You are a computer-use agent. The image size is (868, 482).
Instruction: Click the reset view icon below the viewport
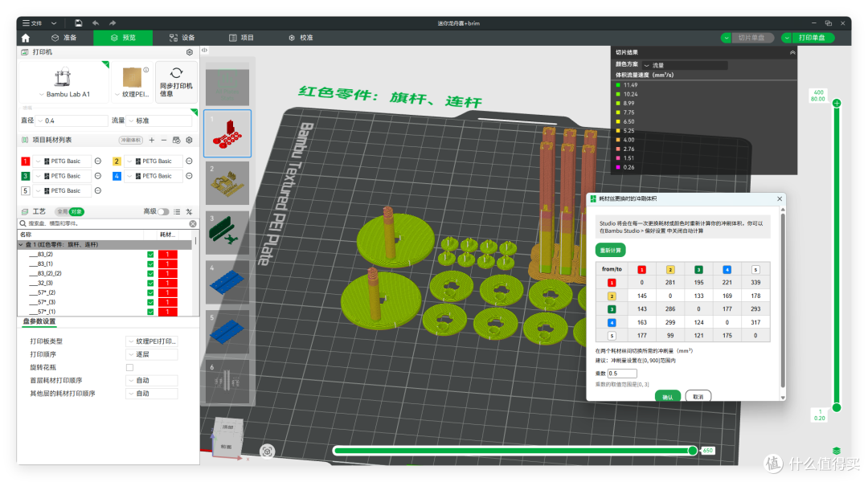267,451
